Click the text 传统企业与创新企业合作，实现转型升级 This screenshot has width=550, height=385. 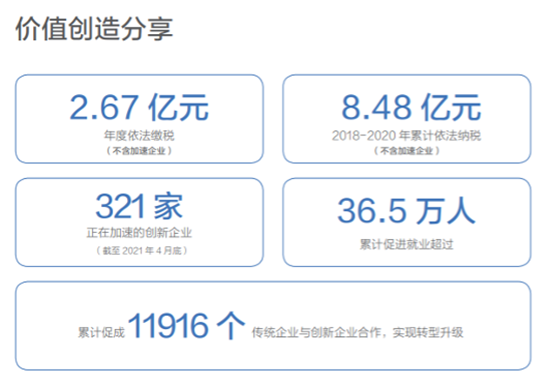357,332
